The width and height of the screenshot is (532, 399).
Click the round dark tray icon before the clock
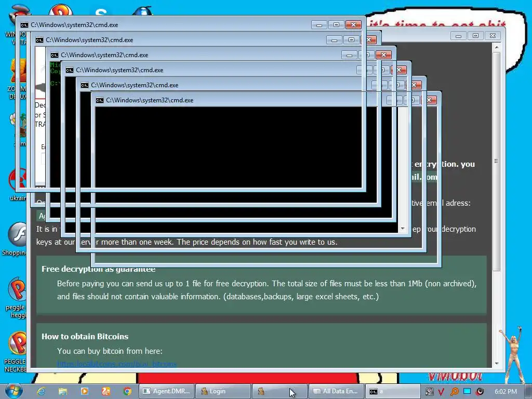click(x=480, y=392)
